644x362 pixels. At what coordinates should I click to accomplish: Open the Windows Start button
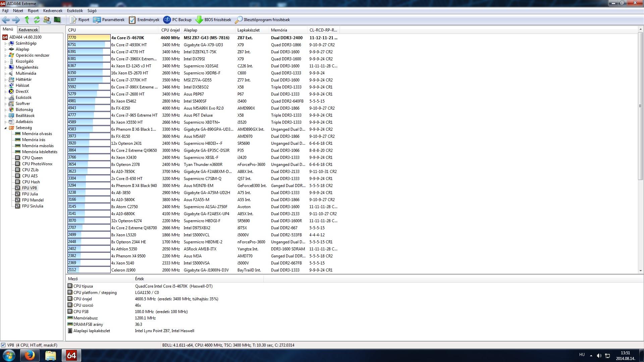point(9,355)
